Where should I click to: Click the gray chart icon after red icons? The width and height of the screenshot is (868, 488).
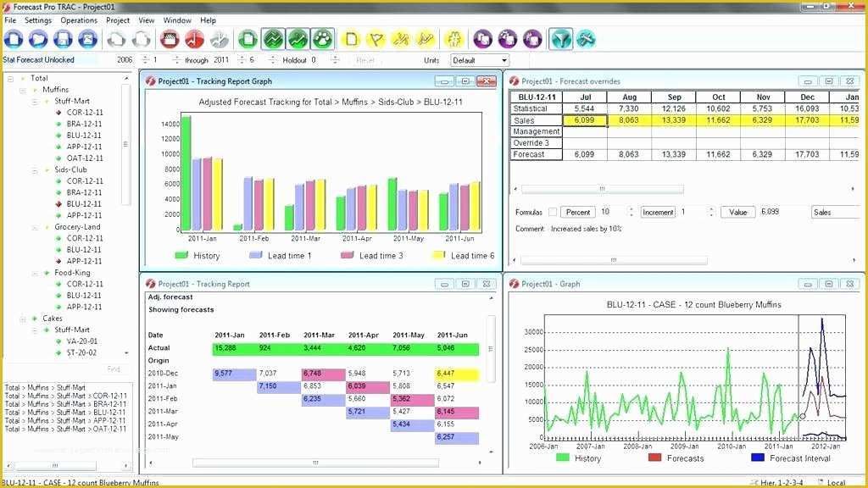[220, 39]
